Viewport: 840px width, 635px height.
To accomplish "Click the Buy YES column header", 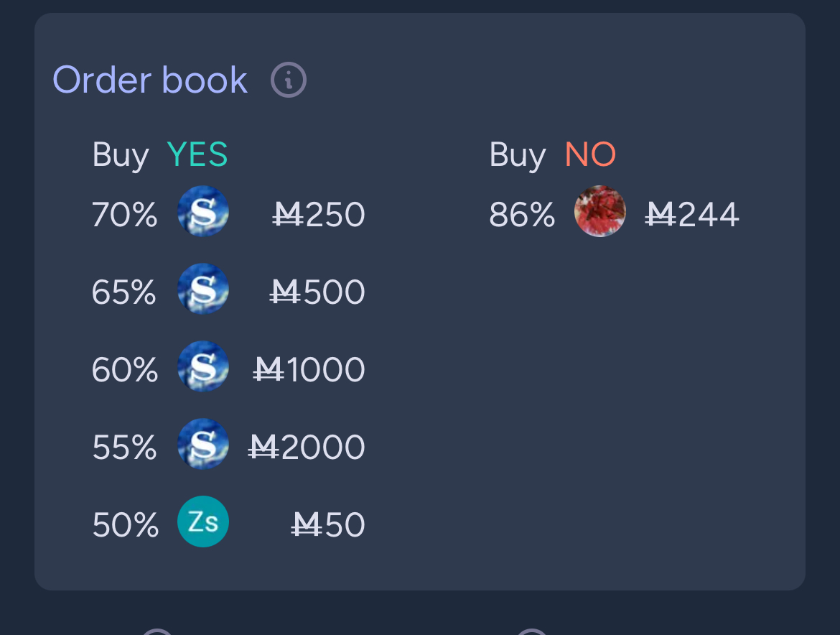I will click(x=159, y=155).
